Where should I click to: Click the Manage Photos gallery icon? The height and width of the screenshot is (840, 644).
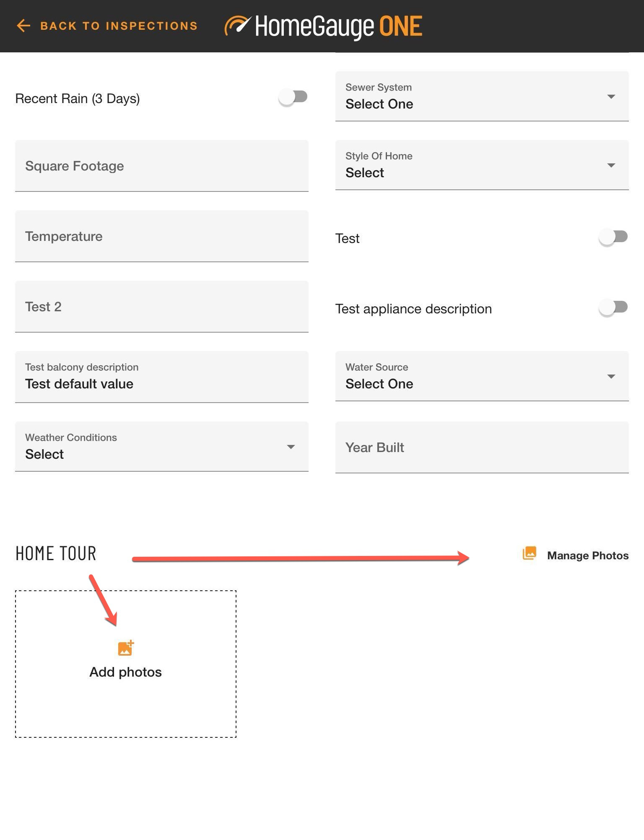coord(529,553)
